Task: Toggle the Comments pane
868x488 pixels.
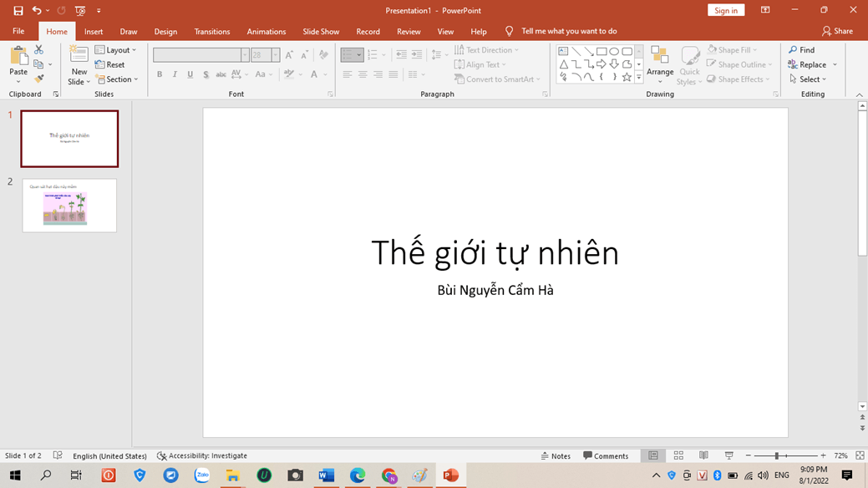Action: click(606, 455)
